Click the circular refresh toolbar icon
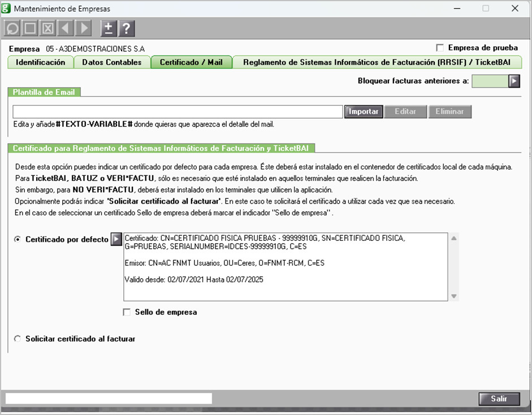Viewport: 532px width, 415px height. click(x=12, y=28)
